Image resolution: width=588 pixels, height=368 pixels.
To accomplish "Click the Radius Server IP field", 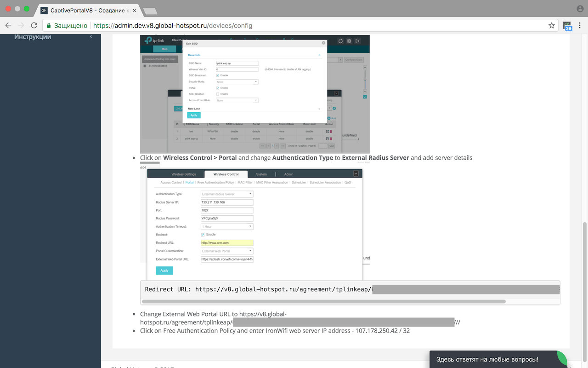I will click(x=227, y=202).
